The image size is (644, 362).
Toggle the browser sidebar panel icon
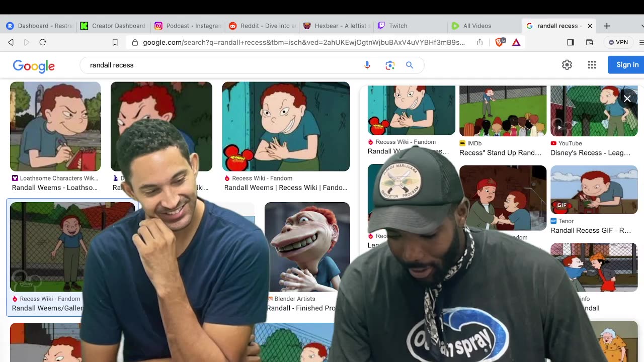pyautogui.click(x=570, y=42)
